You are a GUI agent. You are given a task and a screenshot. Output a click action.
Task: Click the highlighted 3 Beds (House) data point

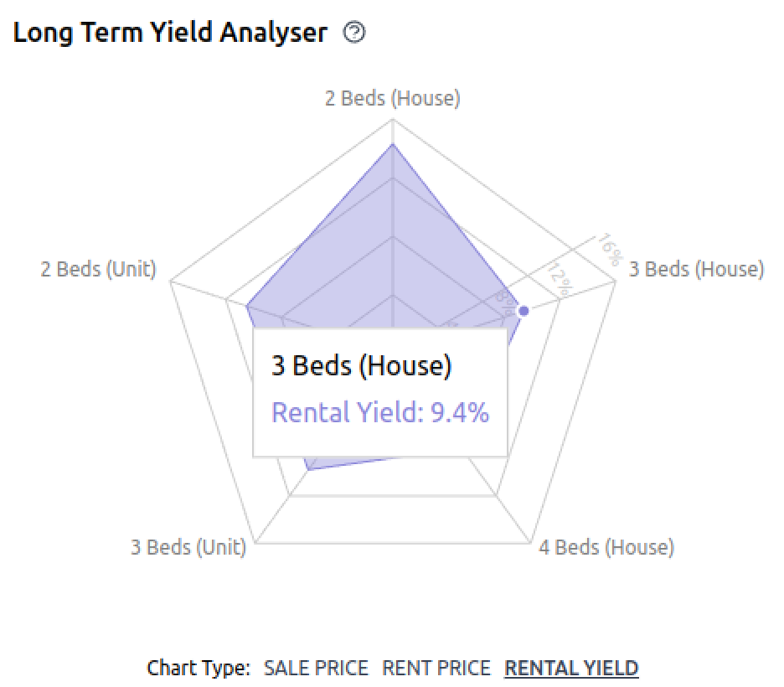(524, 311)
